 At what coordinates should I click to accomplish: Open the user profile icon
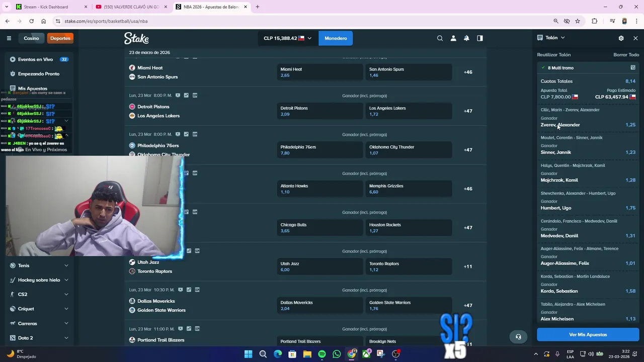[453, 38]
